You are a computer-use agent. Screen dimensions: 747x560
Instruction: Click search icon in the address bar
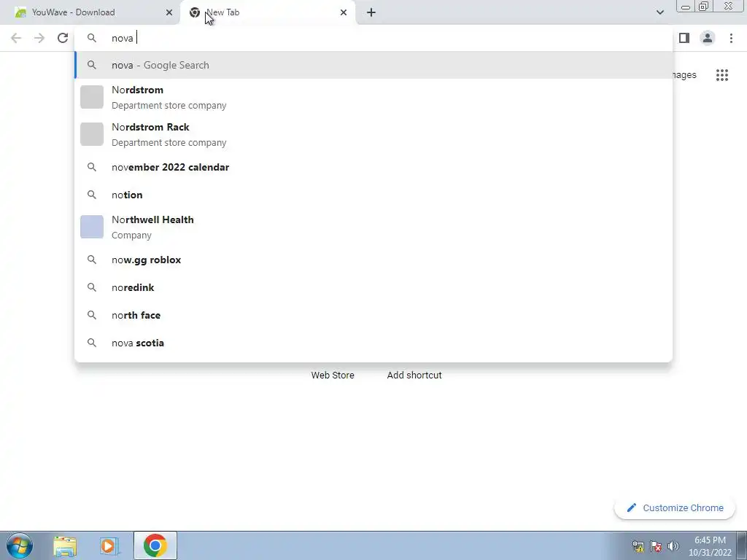92,38
